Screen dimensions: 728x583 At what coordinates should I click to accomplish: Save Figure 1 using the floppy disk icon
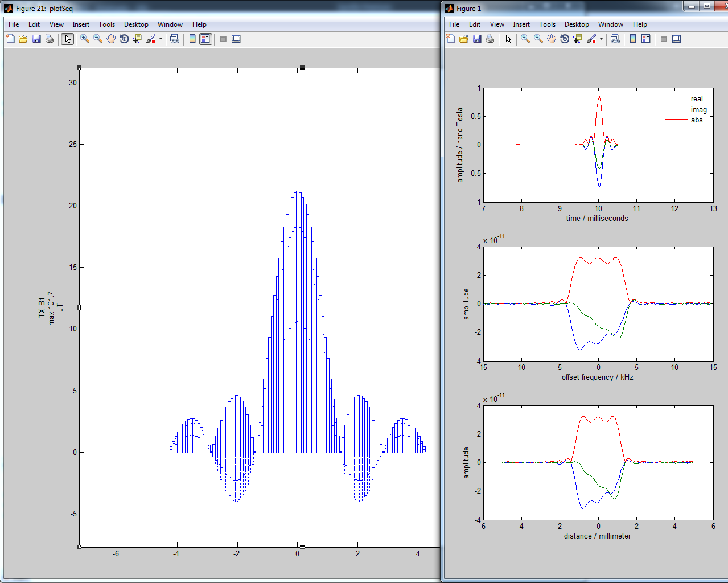pos(477,39)
